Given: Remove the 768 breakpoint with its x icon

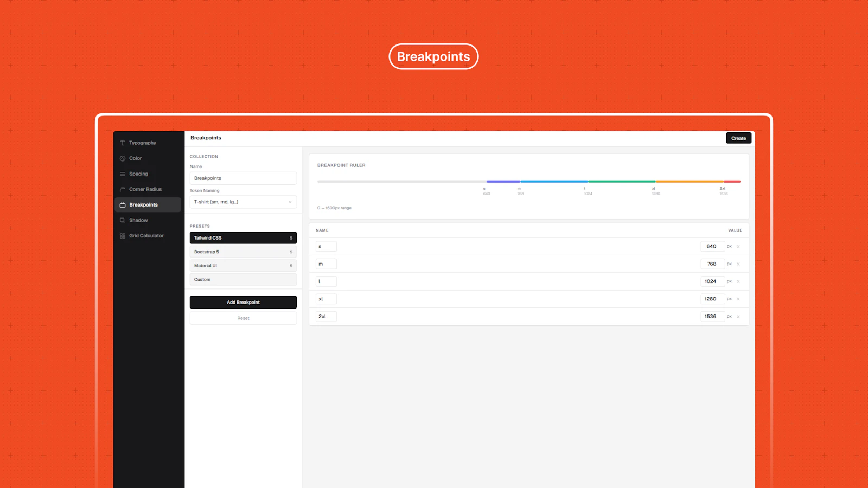Looking at the screenshot, I should [738, 264].
